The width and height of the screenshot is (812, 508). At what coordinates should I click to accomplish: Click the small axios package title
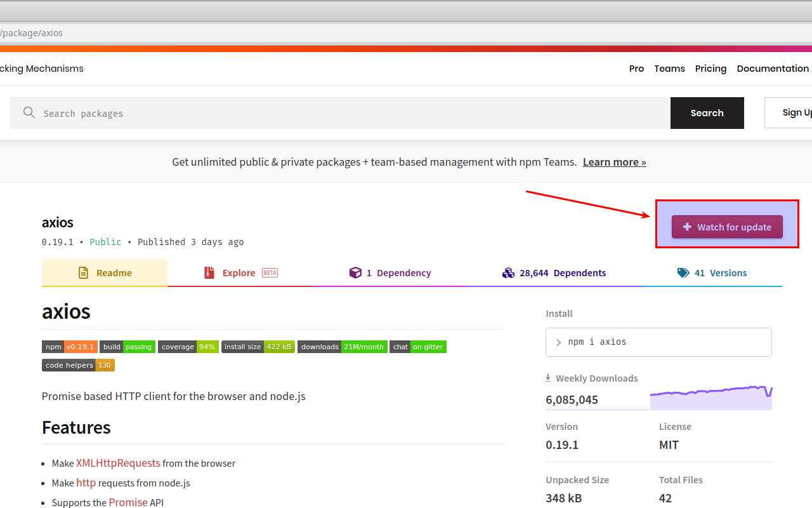pos(58,222)
